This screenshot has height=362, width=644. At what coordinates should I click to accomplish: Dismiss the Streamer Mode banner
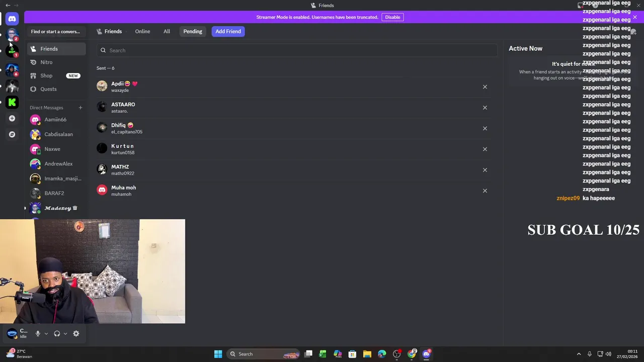[x=635, y=17]
